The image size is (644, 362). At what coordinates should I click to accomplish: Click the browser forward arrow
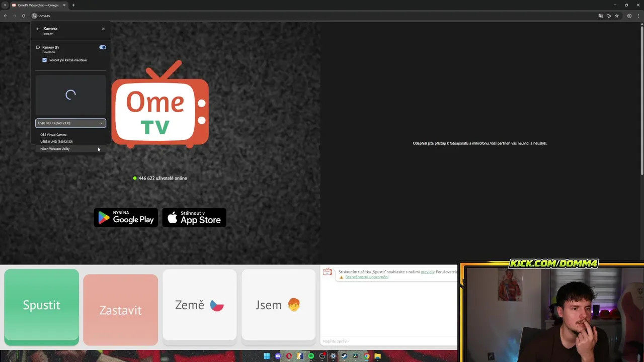(x=14, y=16)
